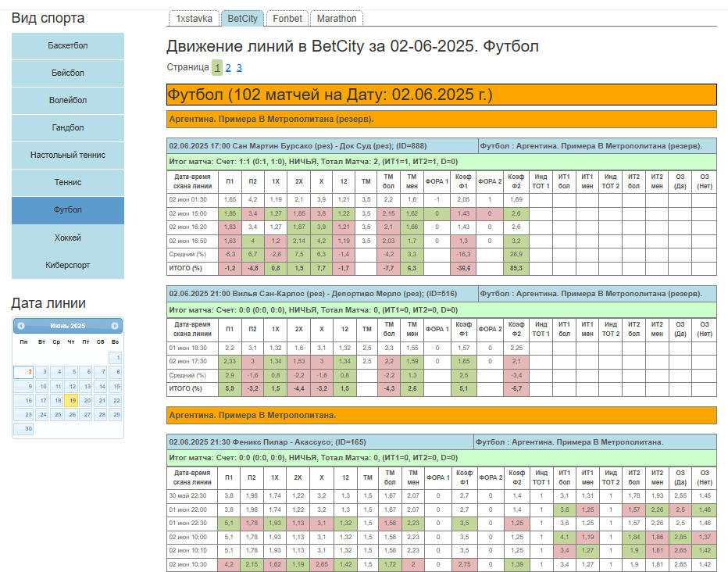Switch to the Marathon tab
This screenshot has width=728, height=572.
click(x=337, y=19)
